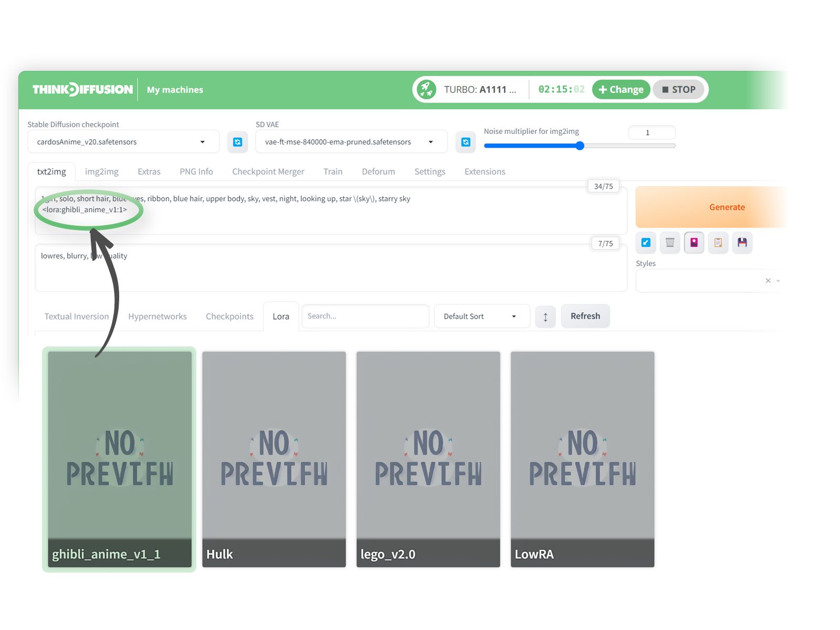Open the Deforum tab

pos(379,172)
